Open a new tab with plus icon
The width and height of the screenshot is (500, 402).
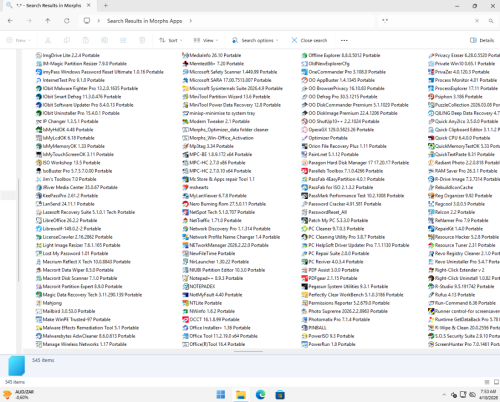[x=106, y=5]
